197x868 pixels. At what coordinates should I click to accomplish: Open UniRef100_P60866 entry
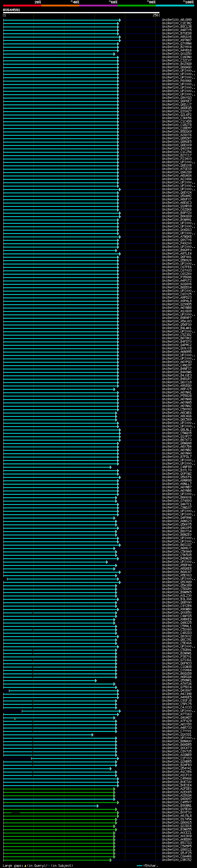(177, 81)
